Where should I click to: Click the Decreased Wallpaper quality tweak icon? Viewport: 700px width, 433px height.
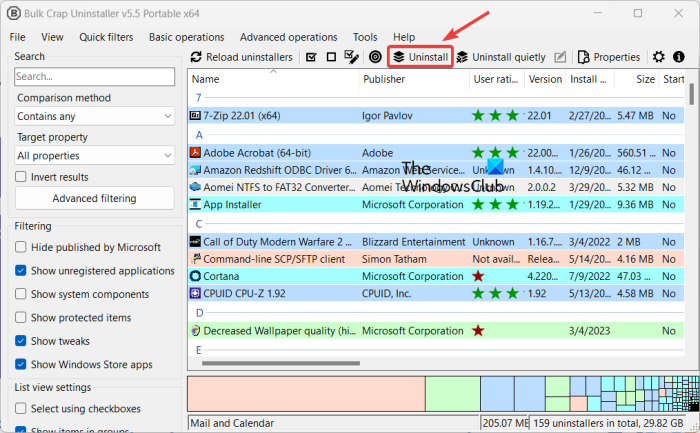(195, 331)
